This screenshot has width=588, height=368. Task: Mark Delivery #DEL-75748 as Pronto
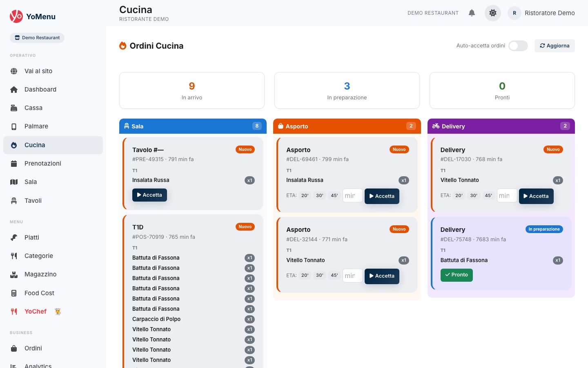[x=457, y=275]
